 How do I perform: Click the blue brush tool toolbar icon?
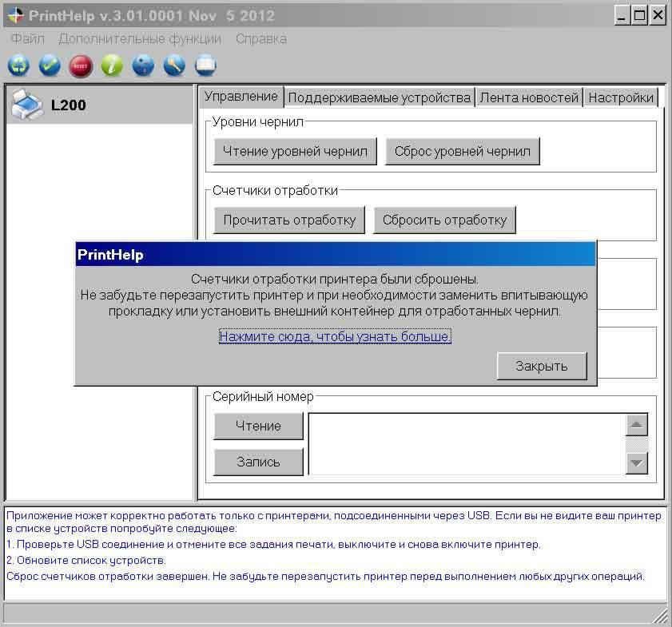click(x=174, y=65)
